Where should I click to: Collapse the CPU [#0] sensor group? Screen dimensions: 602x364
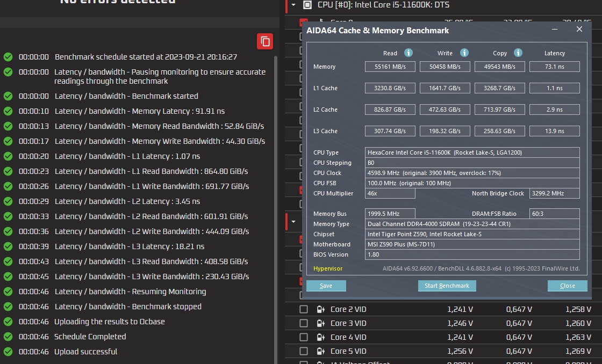click(293, 5)
